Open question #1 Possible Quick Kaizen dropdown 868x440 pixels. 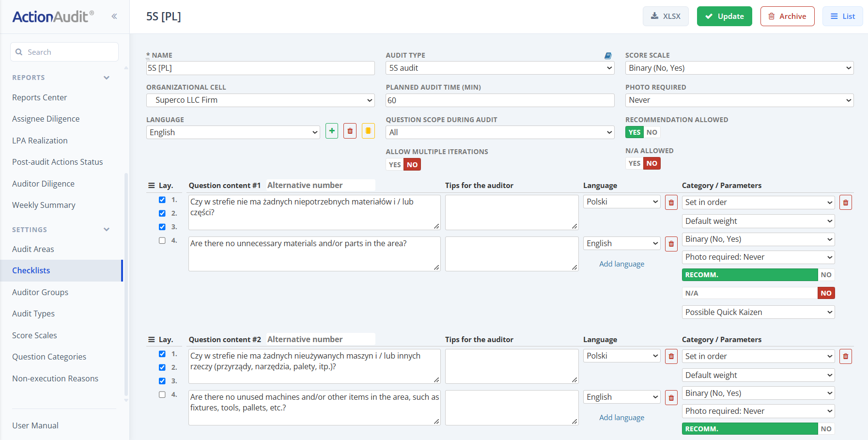pyautogui.click(x=759, y=312)
